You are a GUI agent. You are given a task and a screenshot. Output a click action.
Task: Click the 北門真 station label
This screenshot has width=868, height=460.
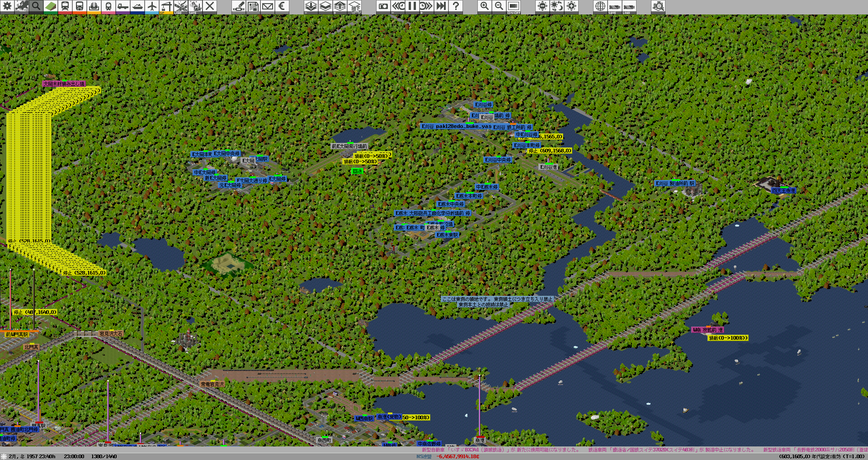[x=31, y=347]
